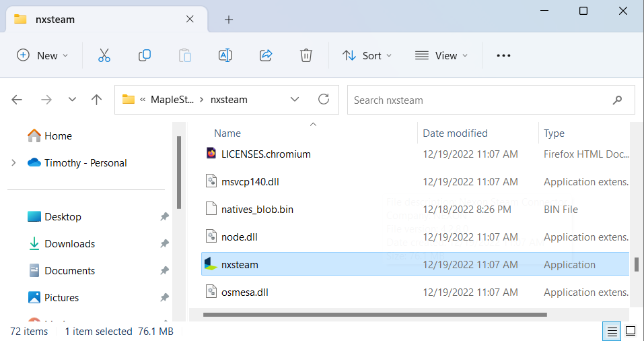The image size is (644, 341).
Task: Click the pin icon beside Downloads
Action: tap(164, 244)
